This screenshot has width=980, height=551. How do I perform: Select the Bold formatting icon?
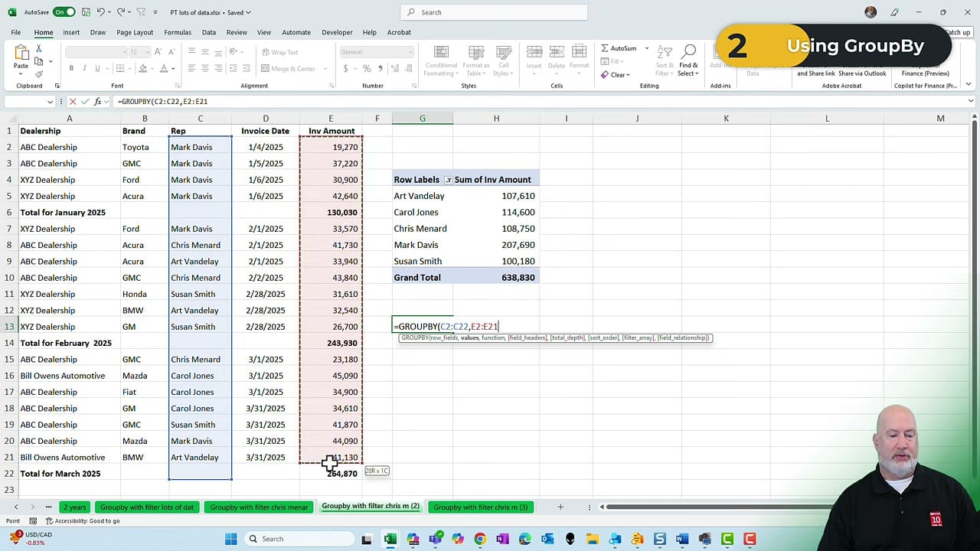click(x=72, y=68)
